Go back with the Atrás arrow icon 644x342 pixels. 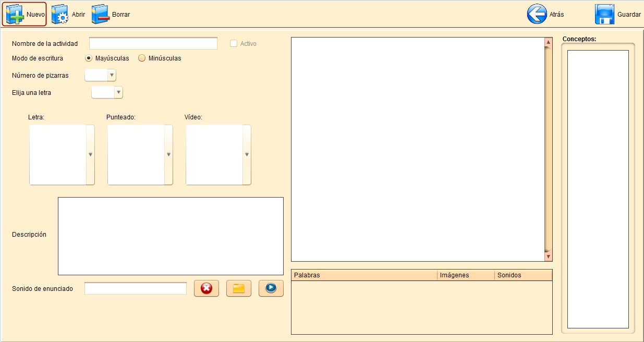pyautogui.click(x=537, y=15)
